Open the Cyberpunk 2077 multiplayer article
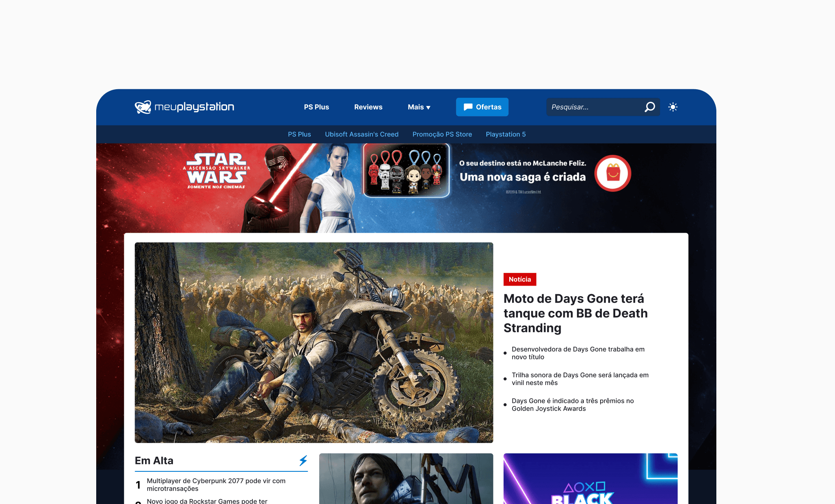This screenshot has width=835, height=504. click(216, 485)
